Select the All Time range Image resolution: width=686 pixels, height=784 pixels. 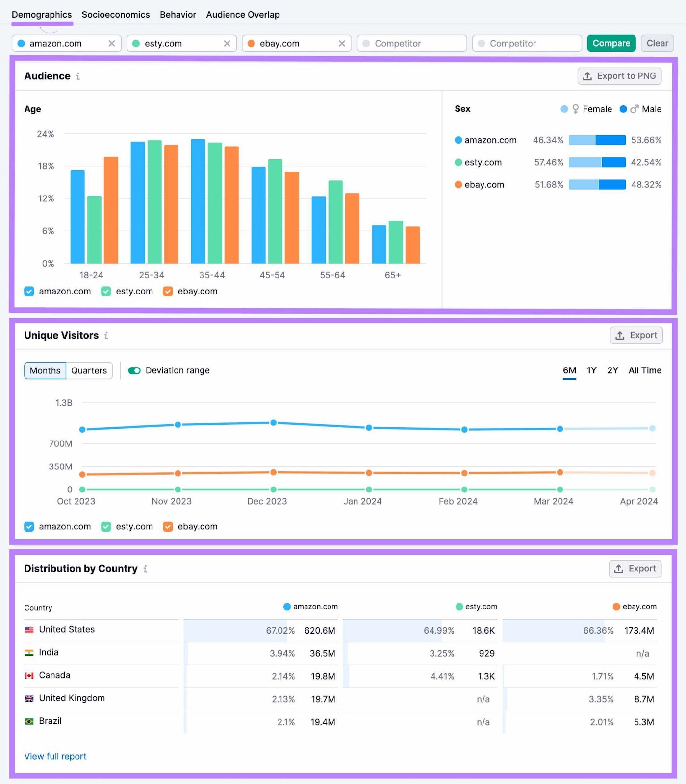click(645, 371)
